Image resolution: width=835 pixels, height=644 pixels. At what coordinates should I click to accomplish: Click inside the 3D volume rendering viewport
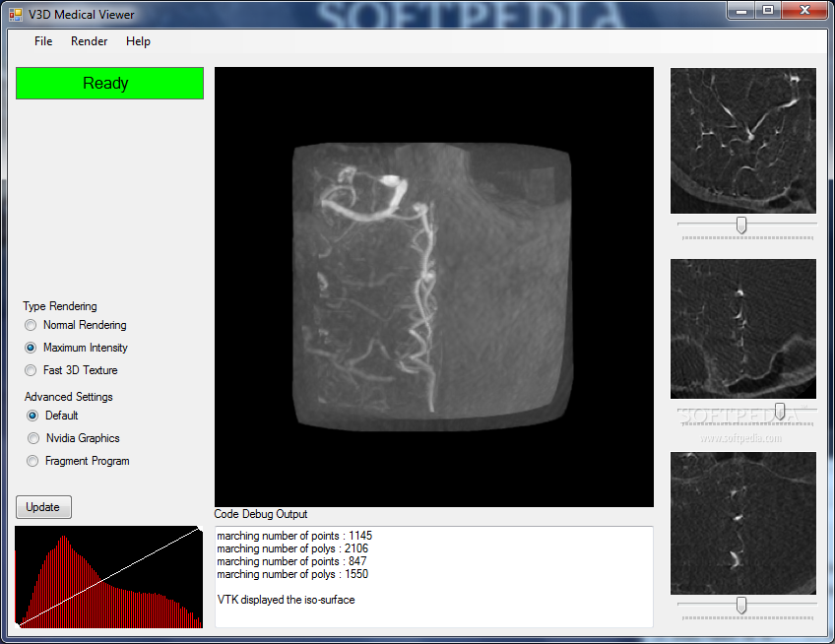click(434, 287)
